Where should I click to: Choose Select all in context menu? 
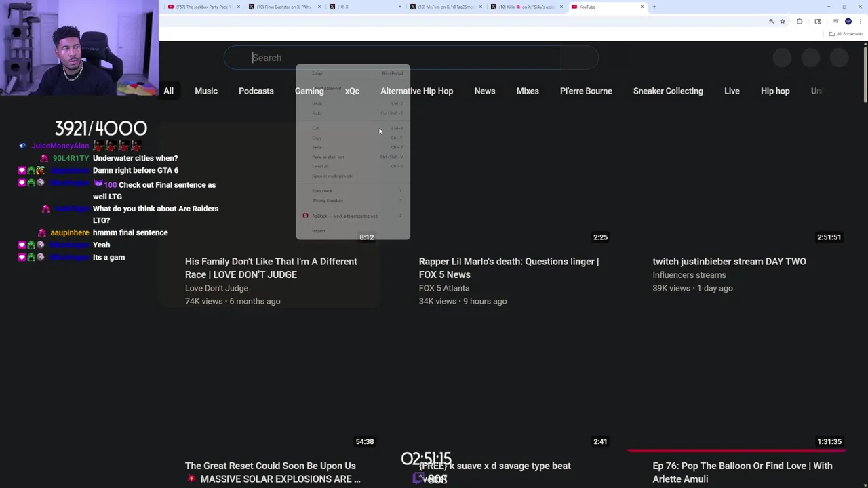pos(353,166)
